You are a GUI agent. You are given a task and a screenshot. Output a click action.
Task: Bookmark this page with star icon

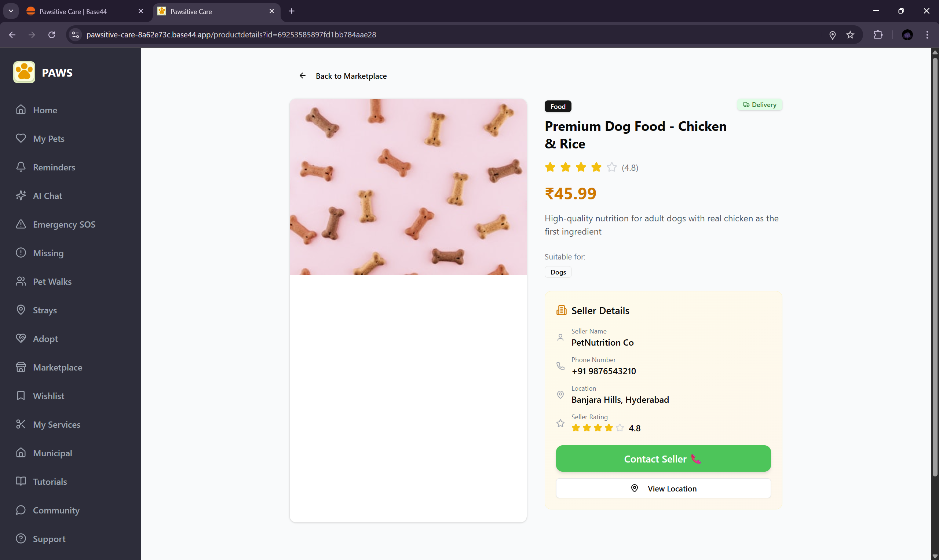click(850, 35)
